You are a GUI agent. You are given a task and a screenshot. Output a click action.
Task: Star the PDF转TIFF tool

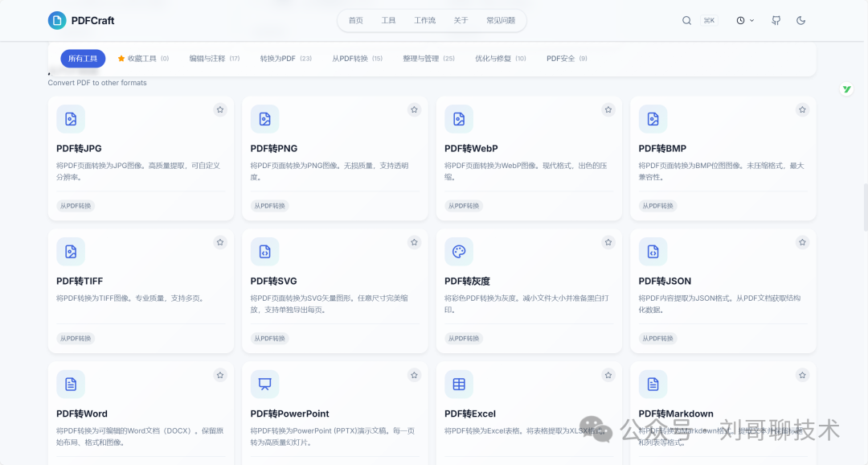click(219, 241)
